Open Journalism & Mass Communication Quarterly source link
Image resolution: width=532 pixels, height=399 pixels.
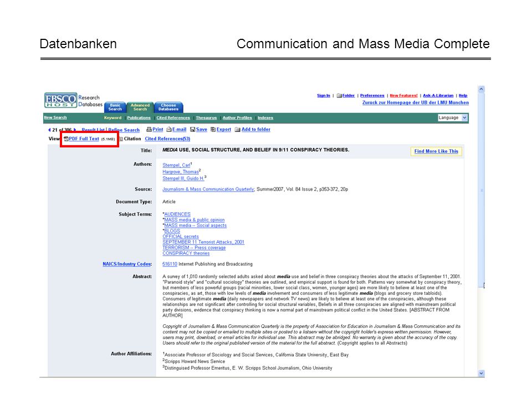[208, 190]
